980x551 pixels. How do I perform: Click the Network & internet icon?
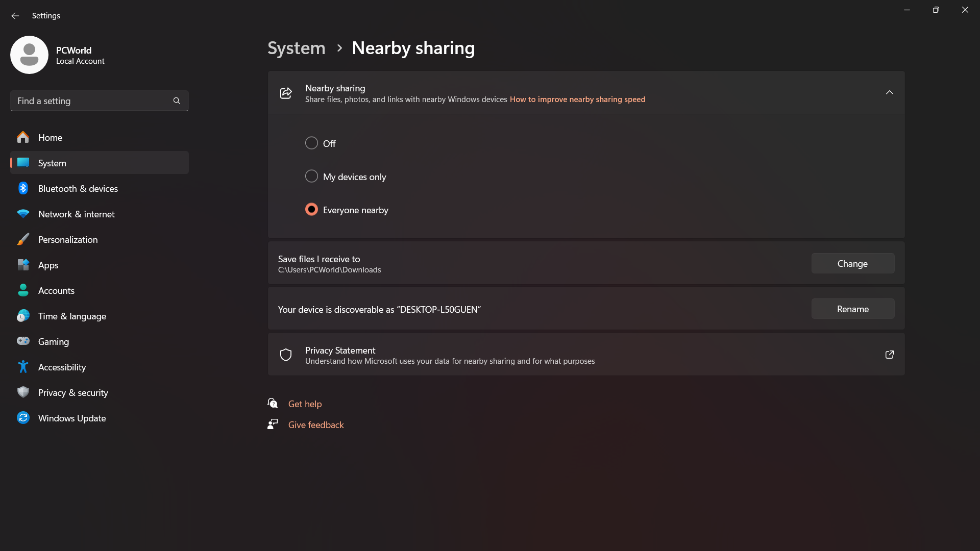coord(23,214)
